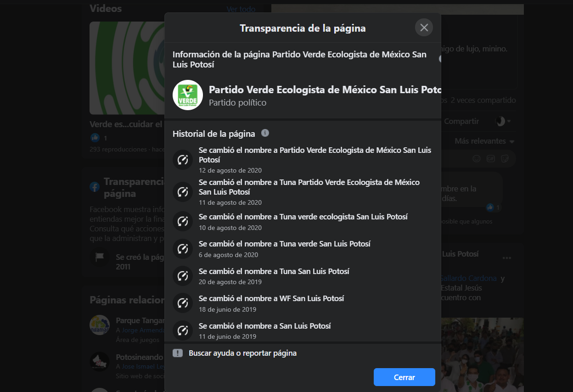
Task: Open Potosineando page avatar
Action: 99,361
